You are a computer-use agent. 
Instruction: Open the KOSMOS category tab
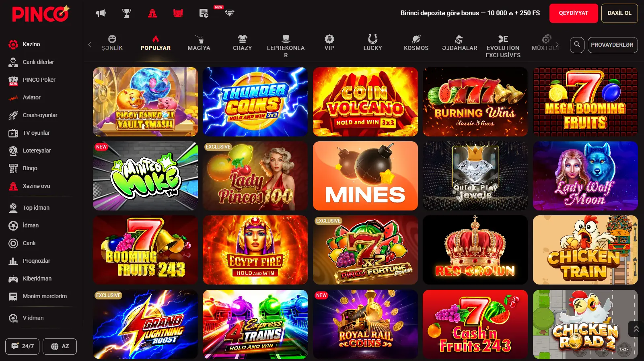416,43
